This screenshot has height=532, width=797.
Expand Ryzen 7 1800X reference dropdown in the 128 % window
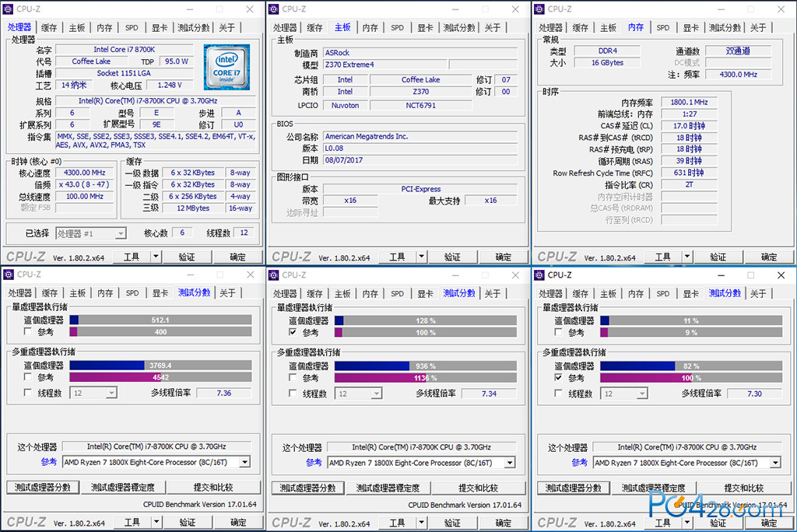coord(510,462)
